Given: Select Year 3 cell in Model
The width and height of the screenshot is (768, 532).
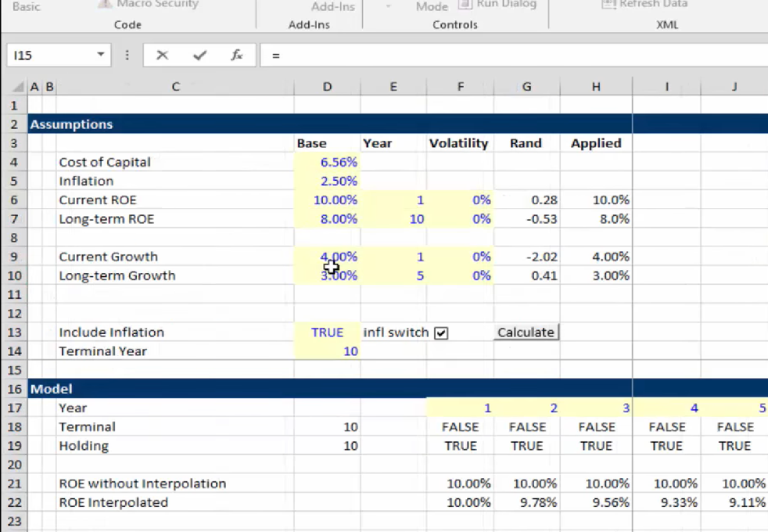Looking at the screenshot, I should (596, 408).
